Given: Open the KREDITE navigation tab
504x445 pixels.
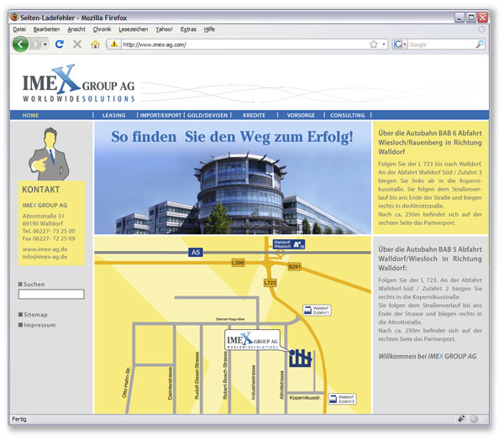Looking at the screenshot, I should pyautogui.click(x=254, y=115).
